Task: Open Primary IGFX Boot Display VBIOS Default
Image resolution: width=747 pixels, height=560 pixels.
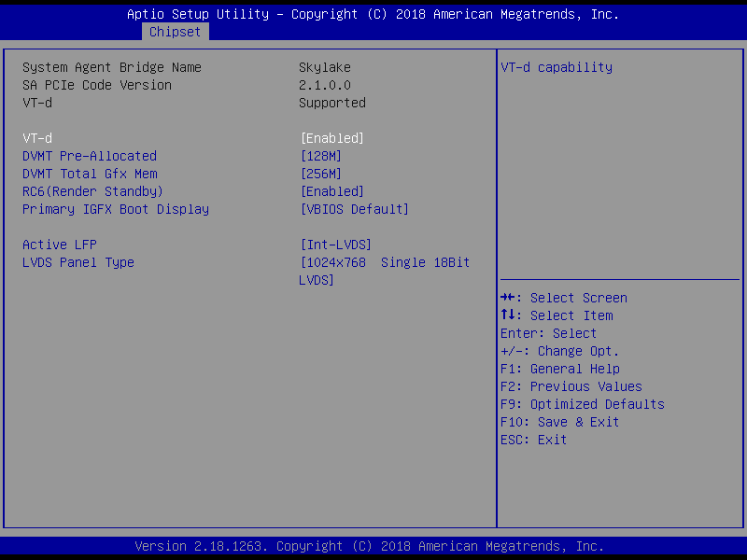Action: (354, 209)
